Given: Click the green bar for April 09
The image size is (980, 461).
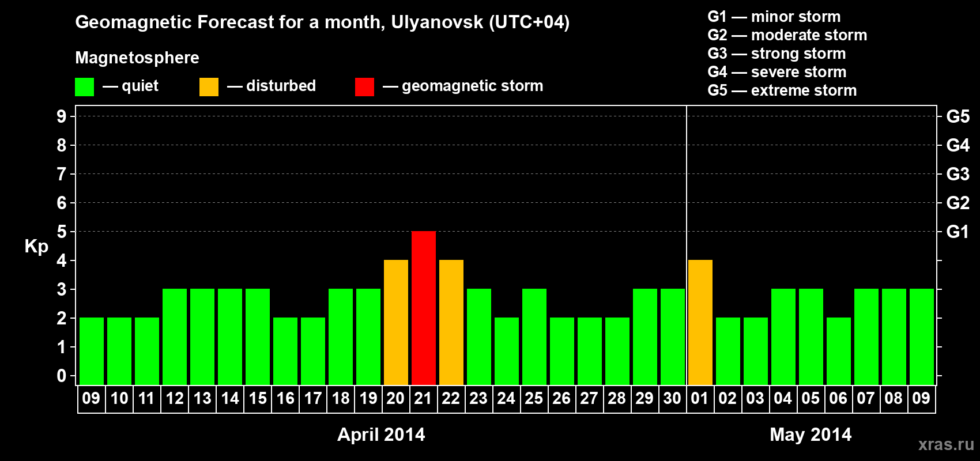Looking at the screenshot, I should (x=92, y=352).
